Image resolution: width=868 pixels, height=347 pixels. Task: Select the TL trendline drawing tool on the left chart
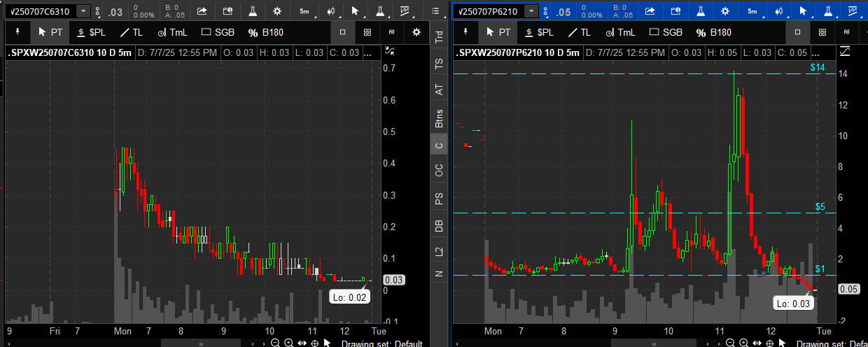click(x=131, y=32)
